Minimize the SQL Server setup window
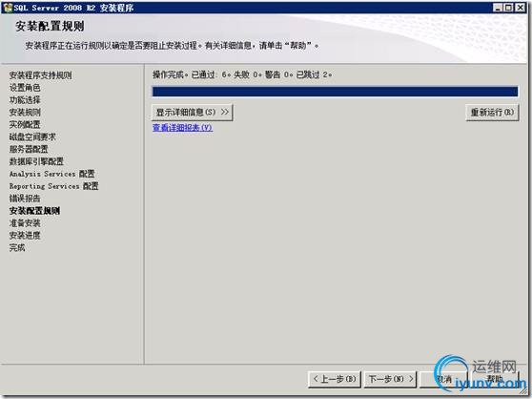The width and height of the screenshot is (532, 399). (x=498, y=8)
